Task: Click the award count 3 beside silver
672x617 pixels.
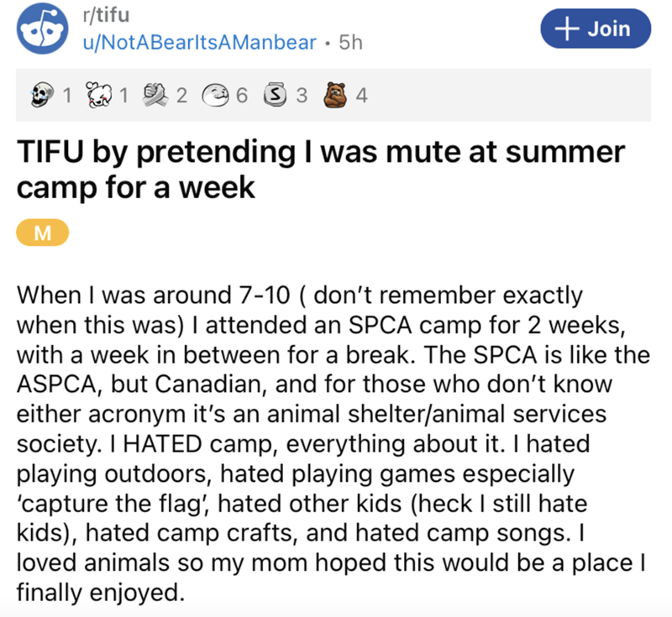Action: pyautogui.click(x=299, y=95)
